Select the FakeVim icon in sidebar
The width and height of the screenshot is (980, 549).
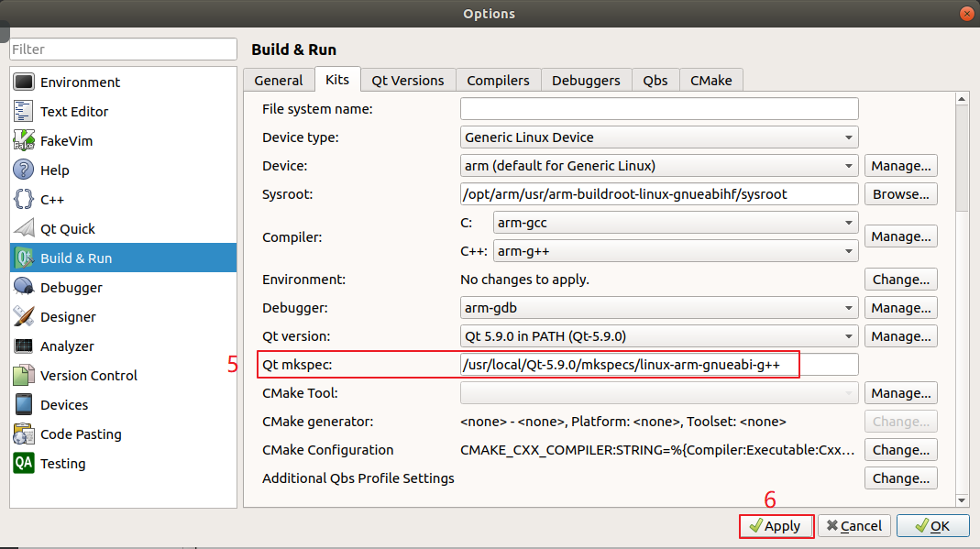24,140
